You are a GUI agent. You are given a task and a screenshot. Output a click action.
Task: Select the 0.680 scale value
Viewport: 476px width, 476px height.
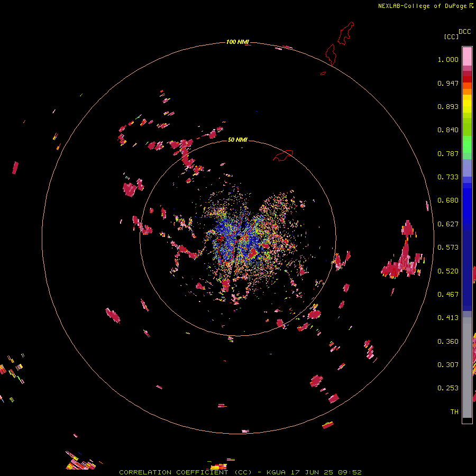pyautogui.click(x=448, y=200)
